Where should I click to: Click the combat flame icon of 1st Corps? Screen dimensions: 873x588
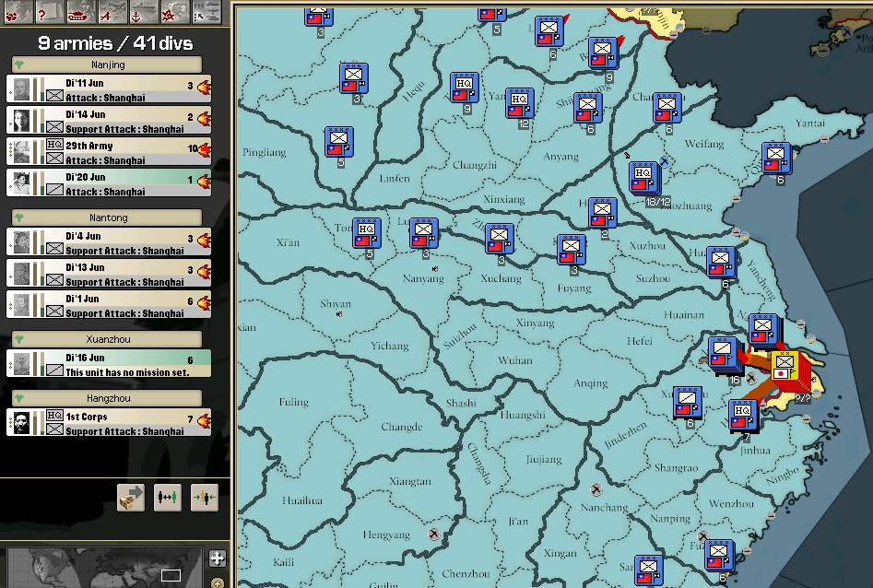204,420
